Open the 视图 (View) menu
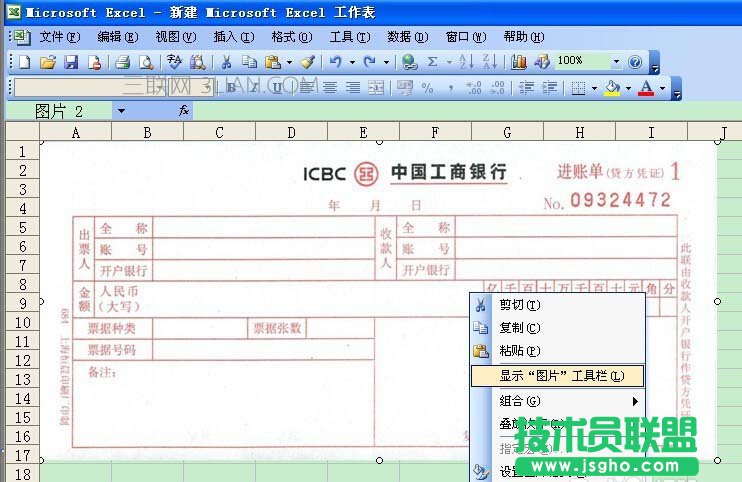The image size is (742, 482). [x=176, y=37]
